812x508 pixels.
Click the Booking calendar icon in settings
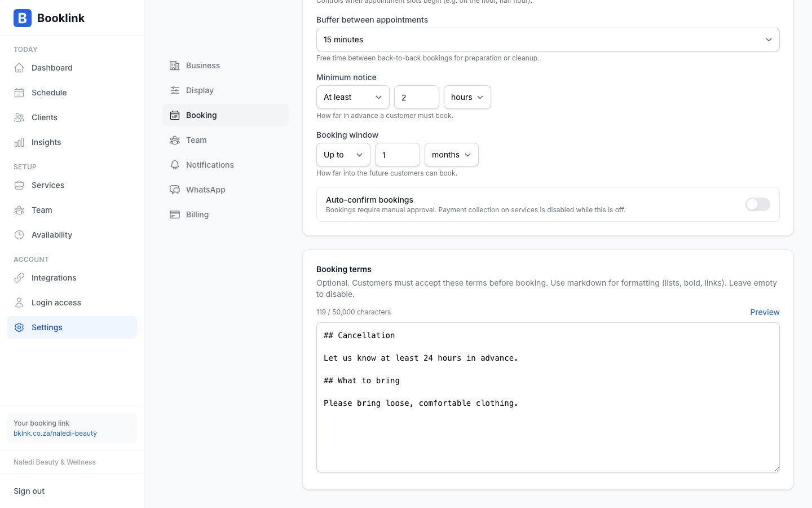pos(175,115)
